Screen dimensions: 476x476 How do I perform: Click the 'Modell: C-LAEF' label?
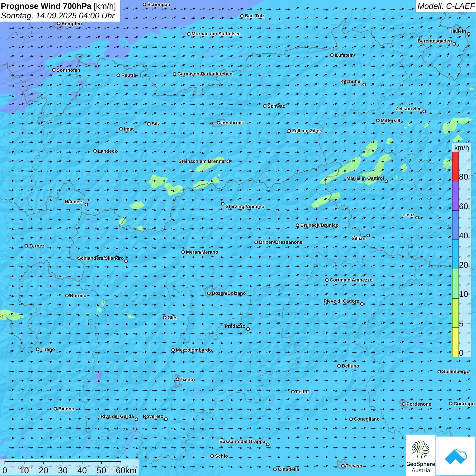point(446,6)
